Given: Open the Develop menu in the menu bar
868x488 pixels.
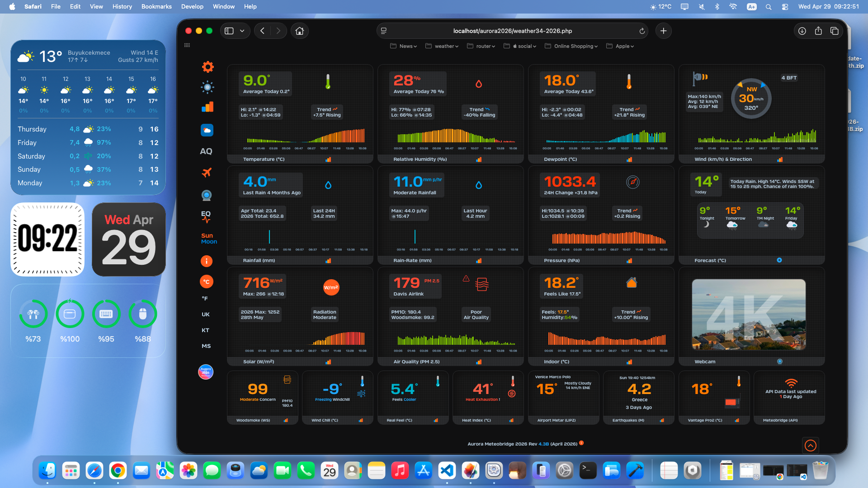Looking at the screenshot, I should point(192,6).
